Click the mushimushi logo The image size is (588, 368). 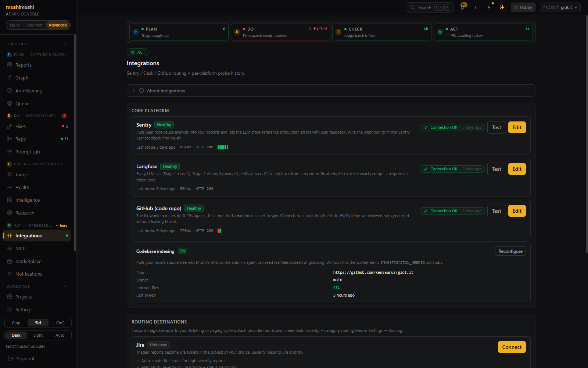tap(20, 7)
